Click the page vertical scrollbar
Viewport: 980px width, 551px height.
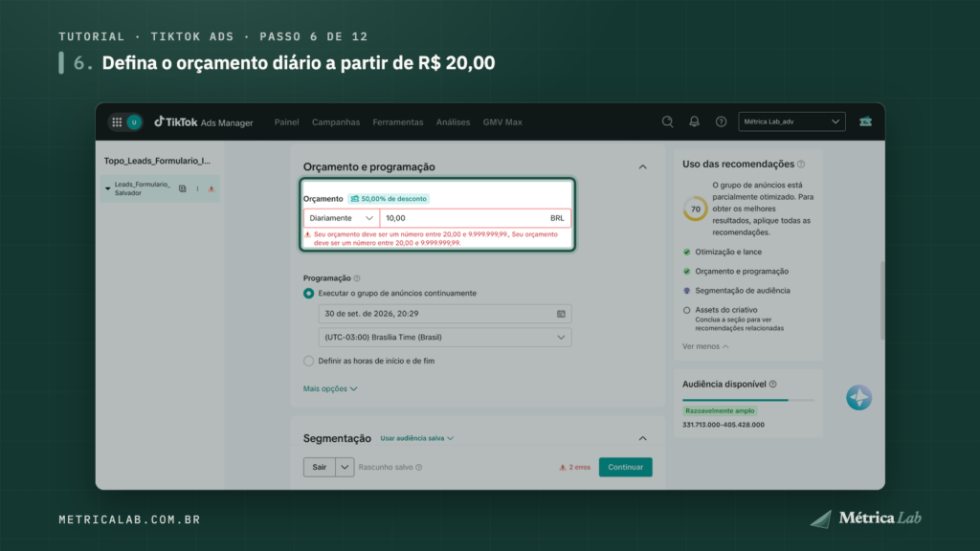click(x=881, y=300)
